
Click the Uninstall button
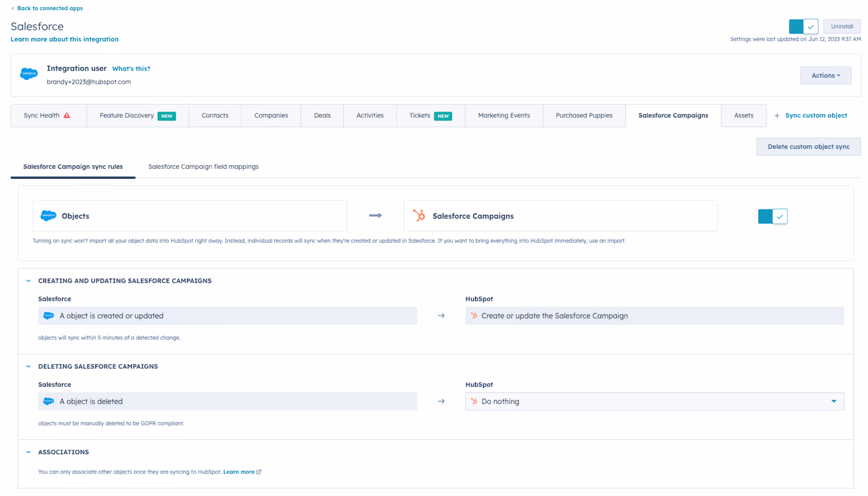[842, 27]
